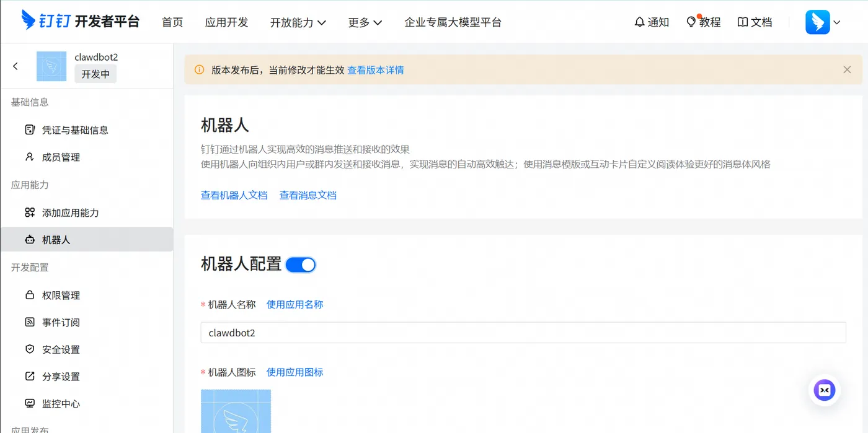Viewport: 868px width, 433px height.
Task: Click the 开发中 status tag
Action: pos(95,74)
